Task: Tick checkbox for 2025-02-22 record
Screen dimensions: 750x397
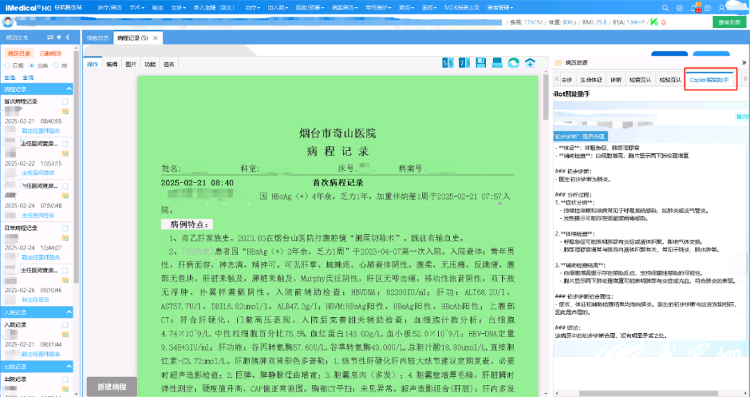Action: tap(65, 144)
